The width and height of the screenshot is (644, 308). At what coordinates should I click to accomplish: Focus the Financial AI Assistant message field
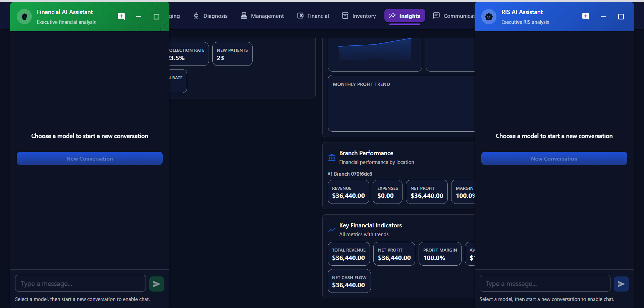[x=80, y=283]
